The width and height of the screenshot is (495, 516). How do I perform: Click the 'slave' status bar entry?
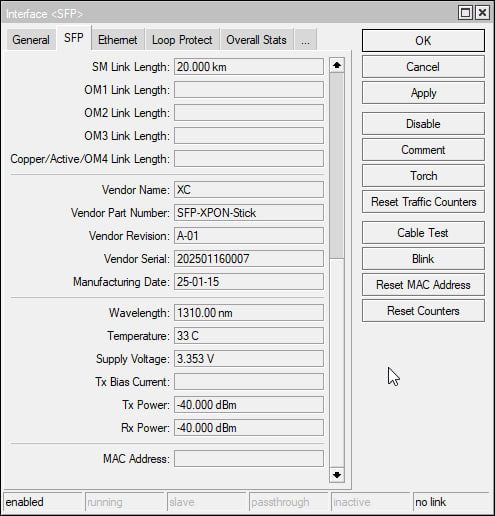point(207,502)
